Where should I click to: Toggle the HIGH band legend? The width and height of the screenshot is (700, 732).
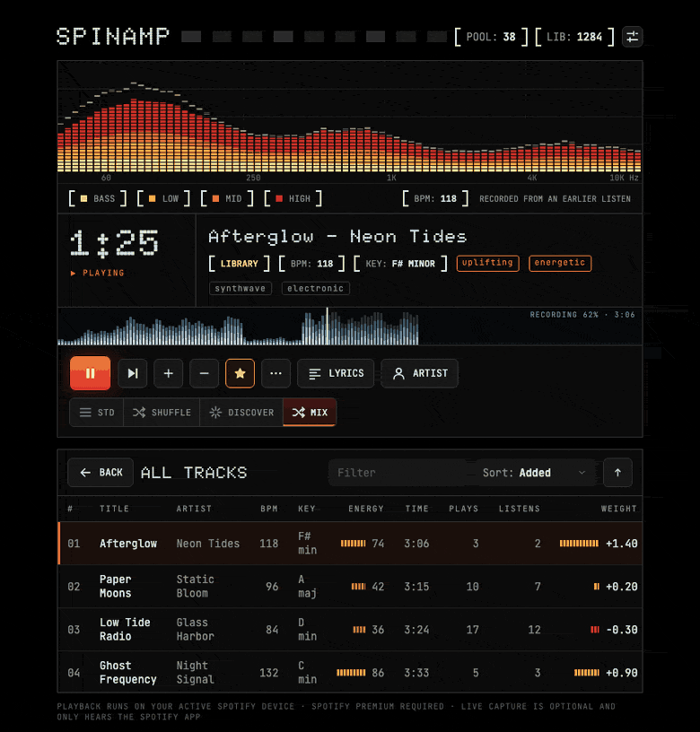click(293, 198)
